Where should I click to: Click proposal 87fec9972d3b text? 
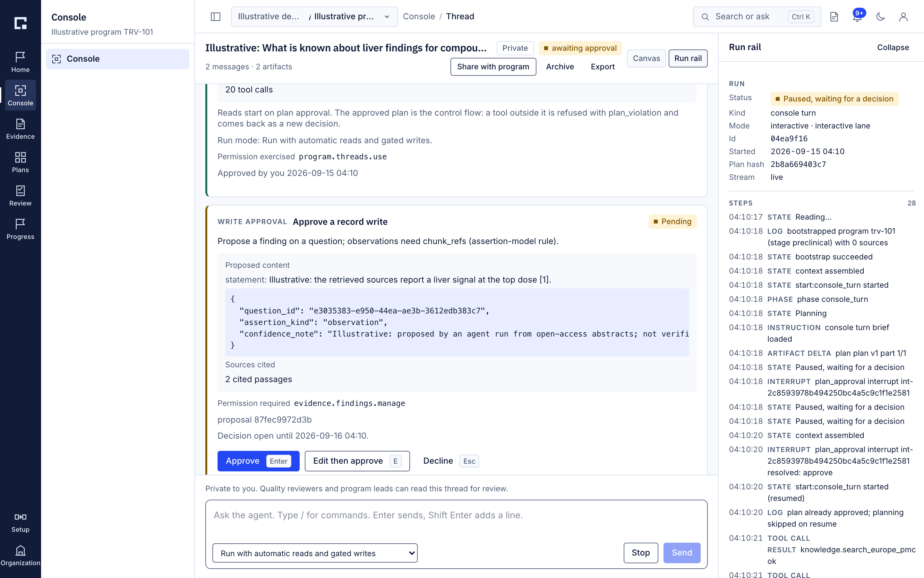point(265,420)
